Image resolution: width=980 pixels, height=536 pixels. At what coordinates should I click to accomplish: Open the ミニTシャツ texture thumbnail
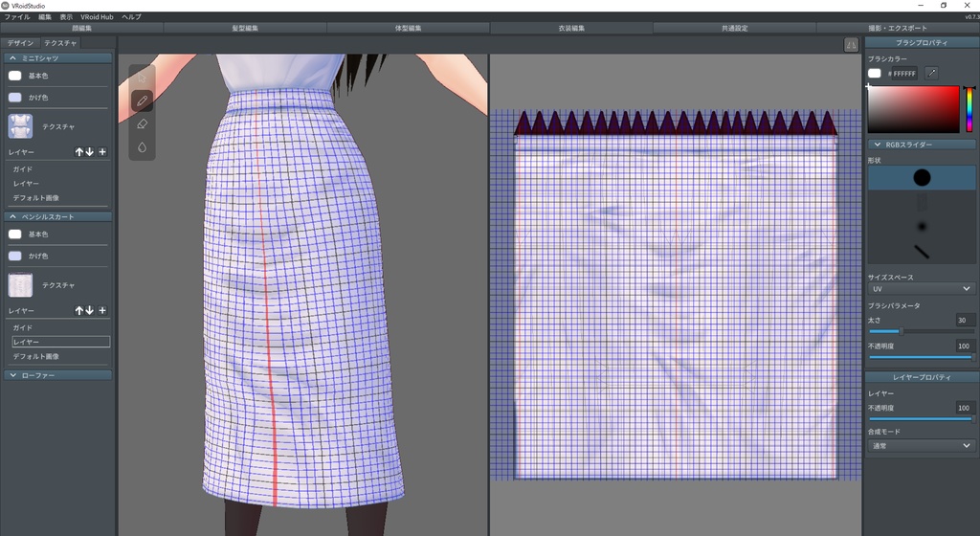pyautogui.click(x=21, y=126)
